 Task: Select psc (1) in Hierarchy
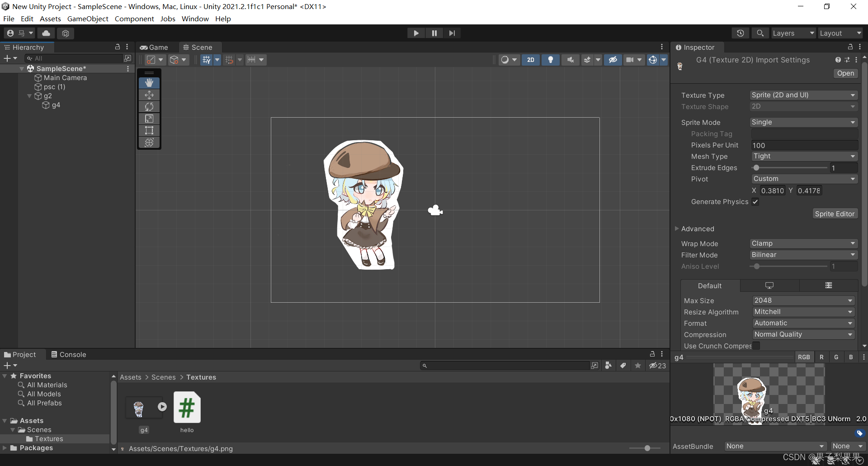(x=55, y=87)
